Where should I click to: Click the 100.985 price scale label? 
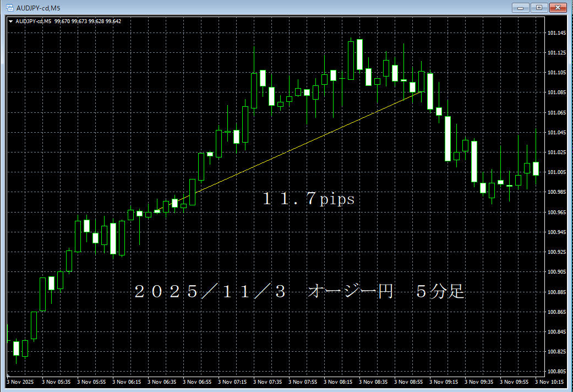tap(556, 192)
